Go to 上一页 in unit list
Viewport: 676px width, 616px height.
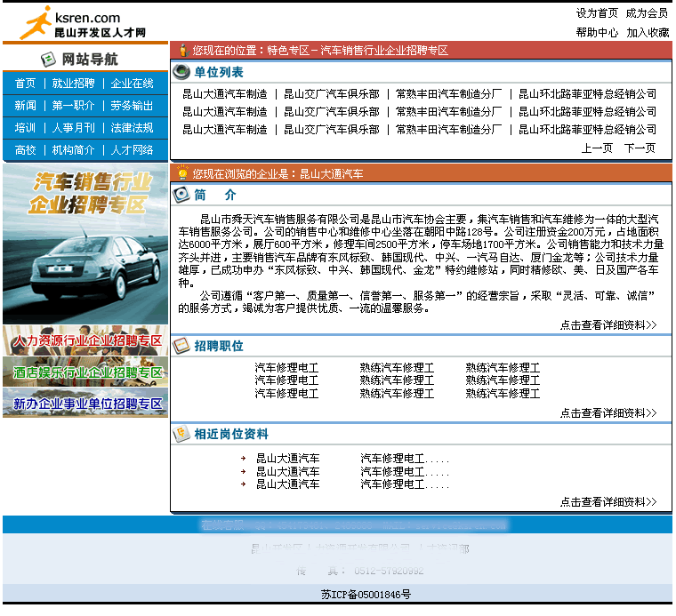[x=597, y=148]
